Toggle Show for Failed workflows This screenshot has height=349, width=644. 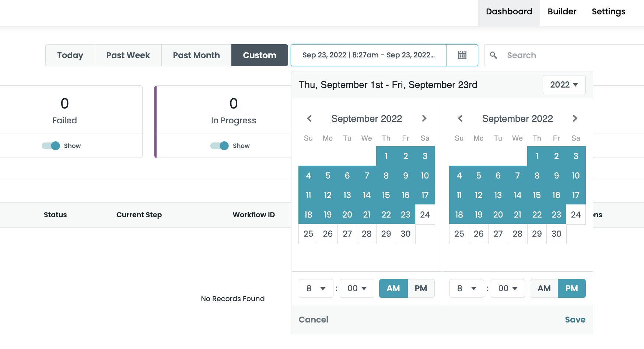(52, 146)
